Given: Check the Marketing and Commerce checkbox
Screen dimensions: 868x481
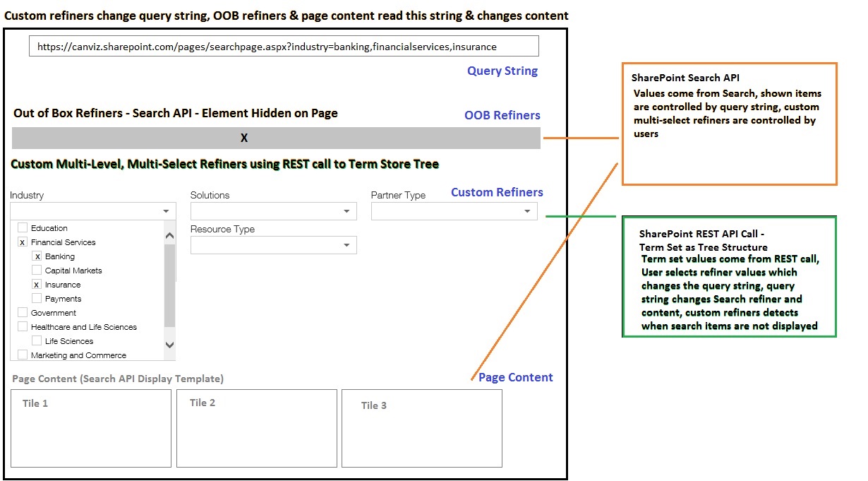Looking at the screenshot, I should [x=22, y=355].
